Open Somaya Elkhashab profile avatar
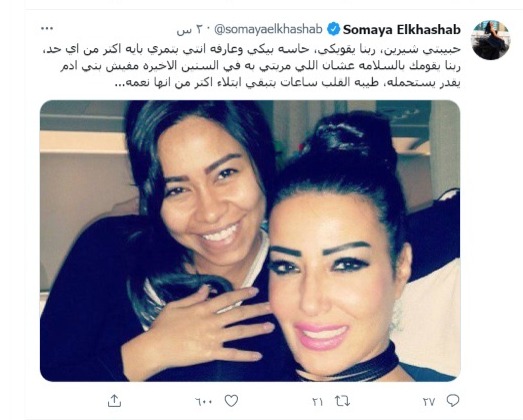 (x=491, y=40)
